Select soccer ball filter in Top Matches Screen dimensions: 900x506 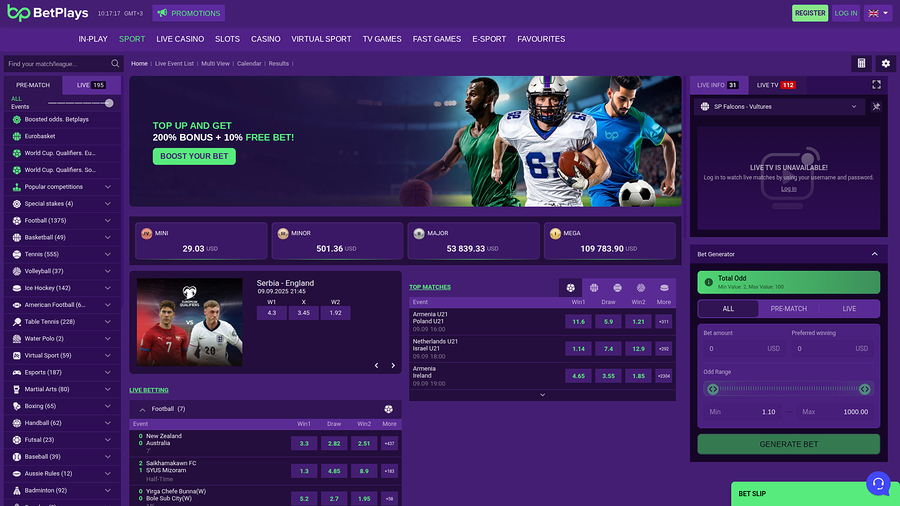[571, 288]
